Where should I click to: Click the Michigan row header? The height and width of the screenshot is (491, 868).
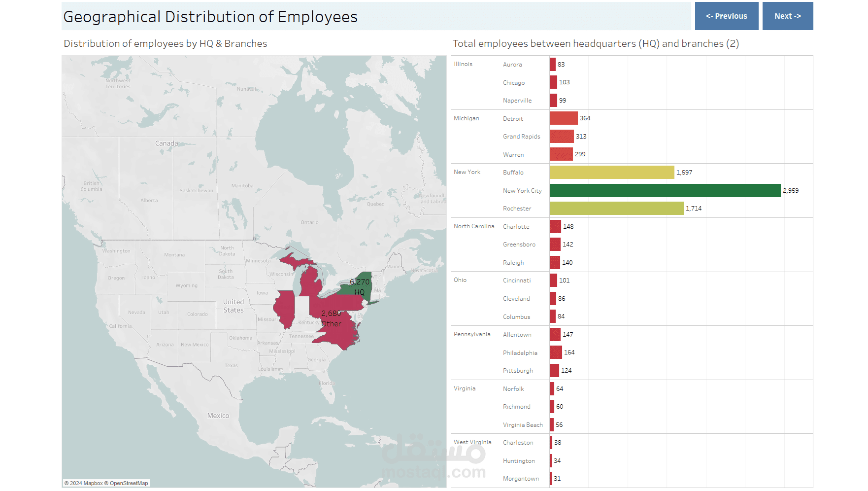click(x=466, y=118)
